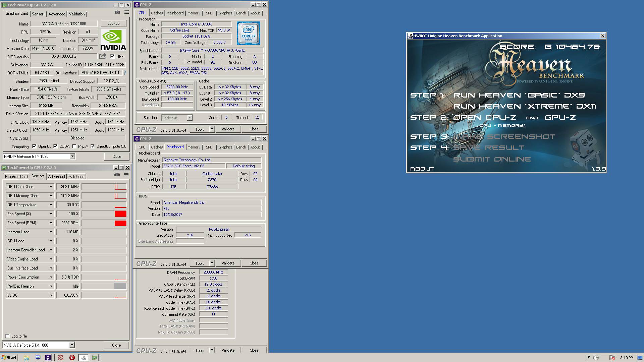Viewport: 644px width, 362px height.
Task: Click the red TL circle icon in taskbar
Action: coord(72,358)
